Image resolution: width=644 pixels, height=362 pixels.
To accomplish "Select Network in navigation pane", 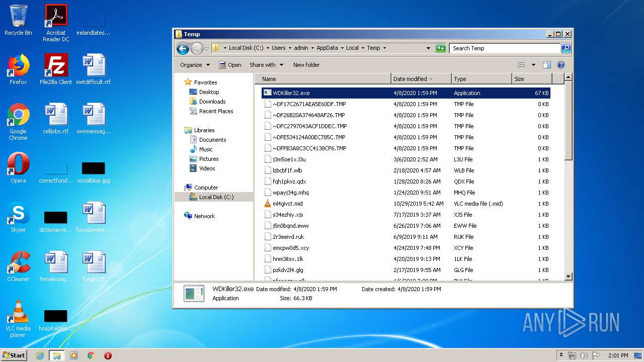I will pos(204,216).
